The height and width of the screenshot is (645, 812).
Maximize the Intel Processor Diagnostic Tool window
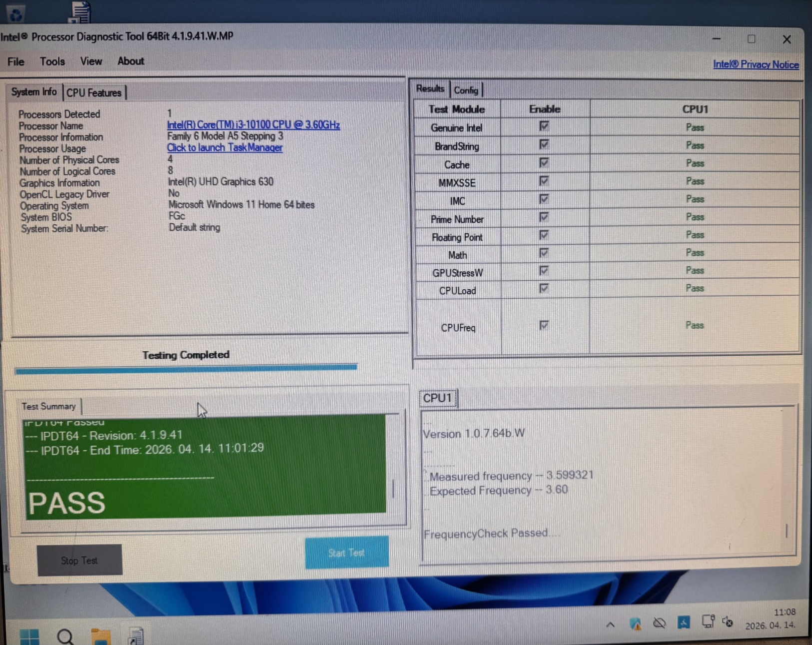pos(751,39)
